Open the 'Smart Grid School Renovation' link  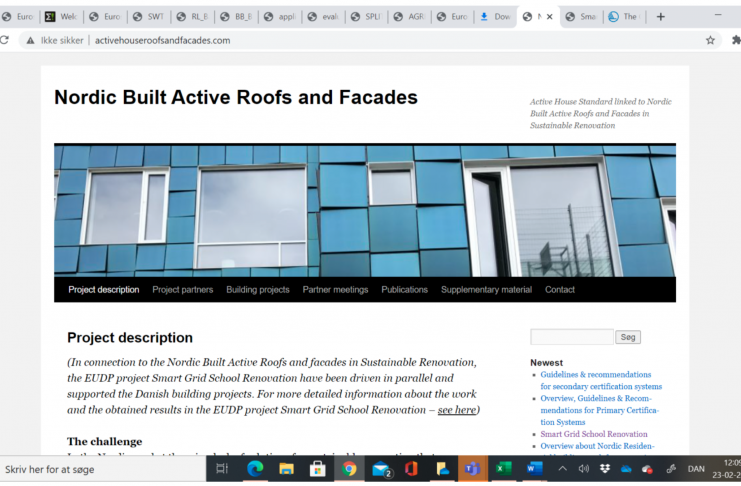point(594,434)
